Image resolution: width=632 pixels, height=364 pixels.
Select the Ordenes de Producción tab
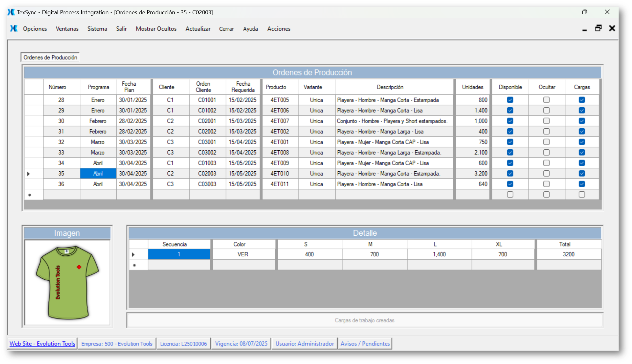[x=50, y=57]
